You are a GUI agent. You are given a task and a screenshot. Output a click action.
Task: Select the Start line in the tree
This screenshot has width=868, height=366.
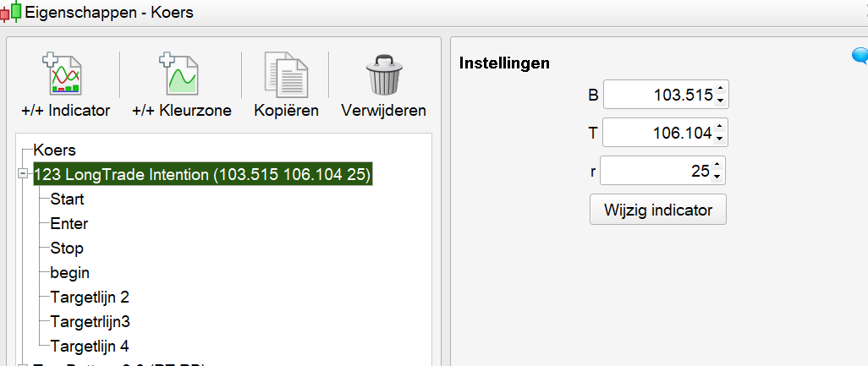tap(67, 199)
